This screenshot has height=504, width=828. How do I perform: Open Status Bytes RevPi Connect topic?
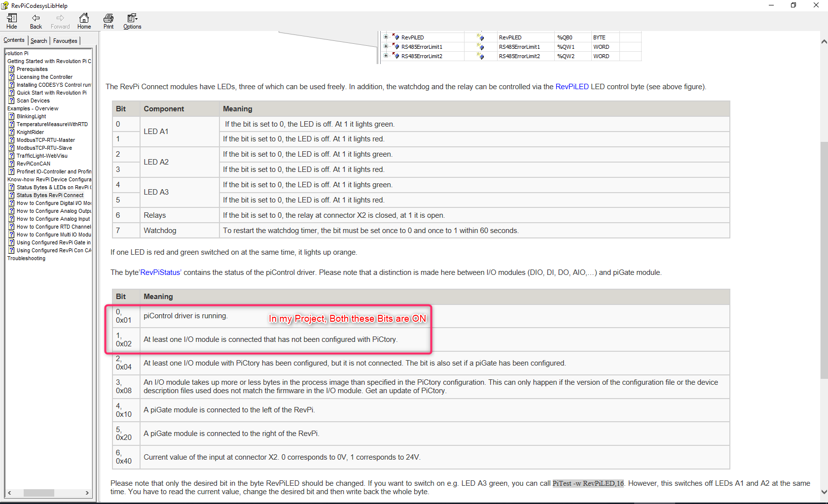pyautogui.click(x=50, y=195)
